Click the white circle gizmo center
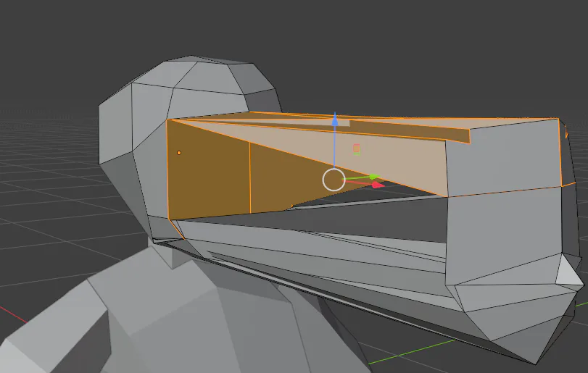This screenshot has height=373, width=588. tap(334, 180)
